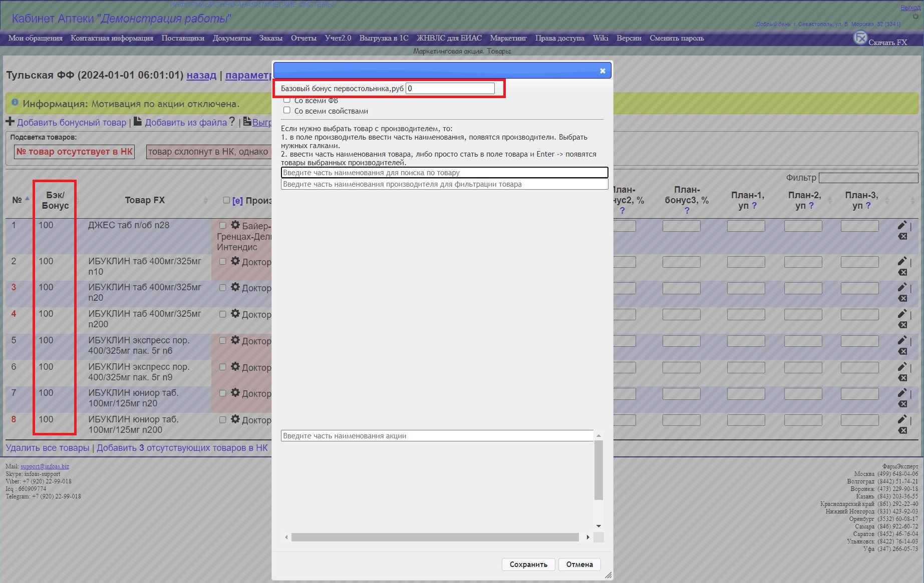
Task: Open the Маркетинг menu
Action: tap(508, 38)
